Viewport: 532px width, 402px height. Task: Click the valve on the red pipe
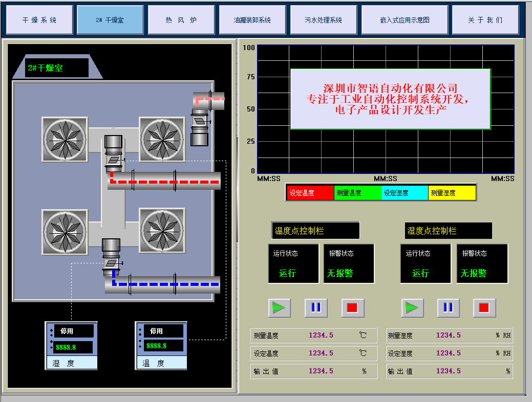point(114,160)
